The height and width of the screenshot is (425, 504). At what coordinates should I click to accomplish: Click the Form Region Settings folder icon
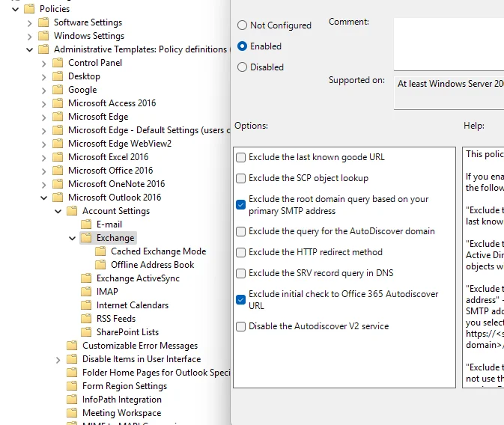coord(72,386)
